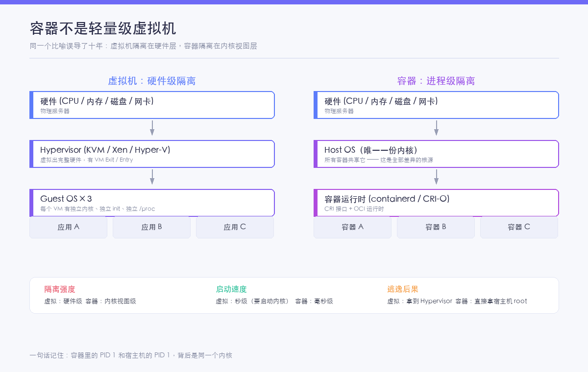Select the heading 容器：进程级隔离
Screen dimensions: 588x372
click(x=436, y=81)
